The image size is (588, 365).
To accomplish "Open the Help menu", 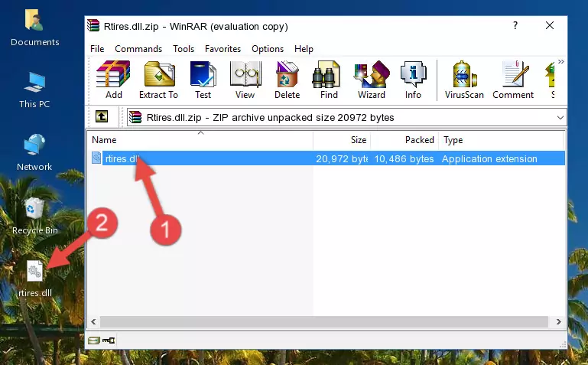I will pyautogui.click(x=304, y=49).
